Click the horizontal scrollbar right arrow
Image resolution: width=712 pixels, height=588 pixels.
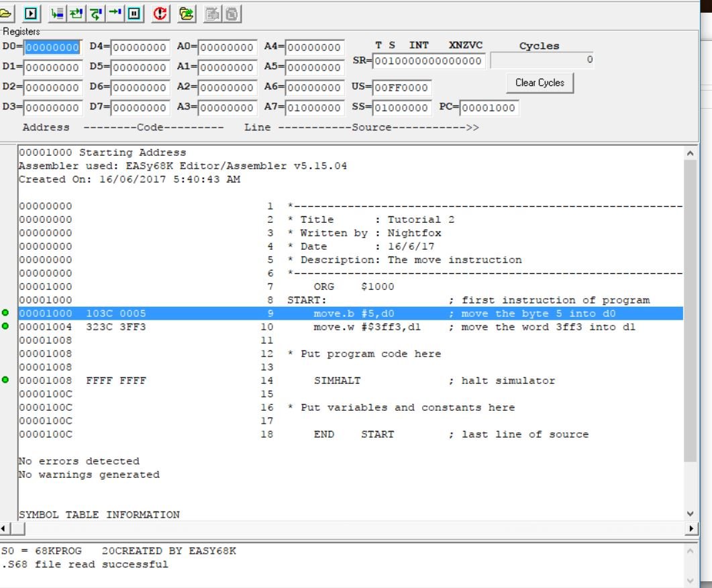tap(691, 528)
